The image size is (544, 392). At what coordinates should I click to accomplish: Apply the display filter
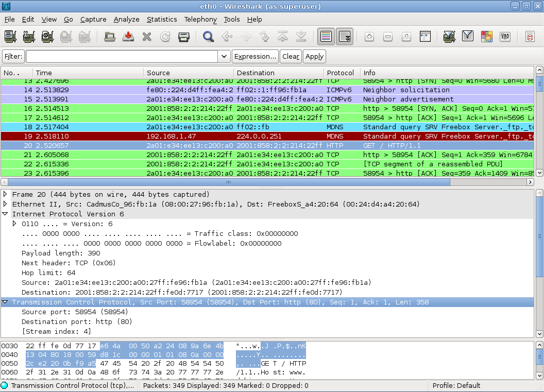tap(314, 56)
